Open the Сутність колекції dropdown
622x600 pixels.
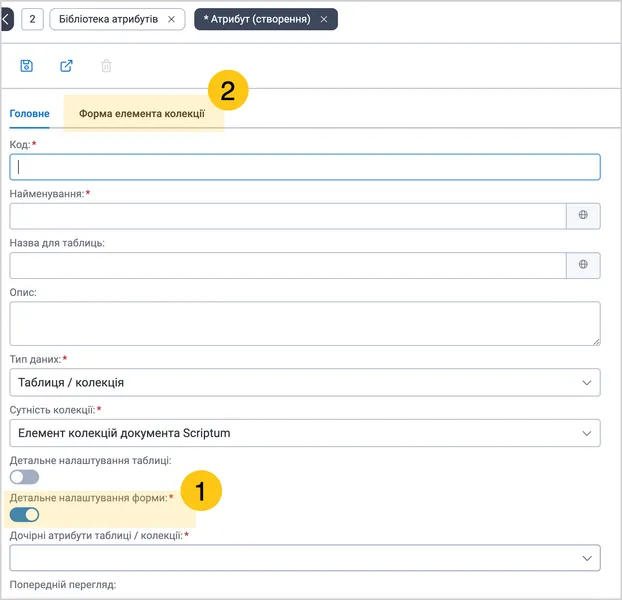(x=305, y=433)
